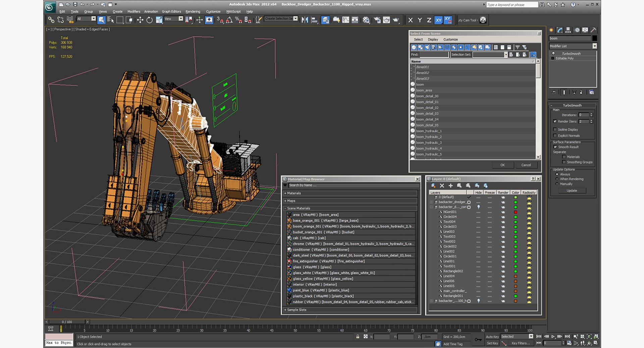Open Select by Name tool
The width and height of the screenshot is (644, 348).
pyautogui.click(x=110, y=20)
